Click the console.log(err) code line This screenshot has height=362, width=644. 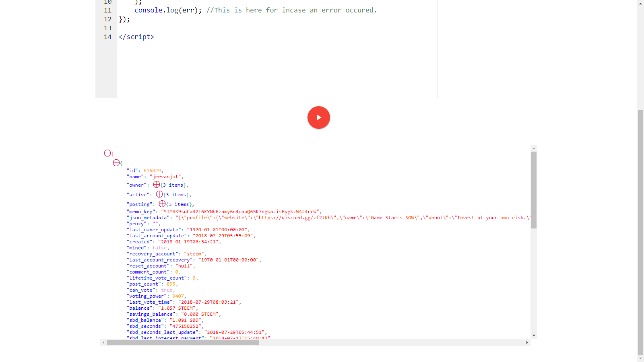[x=256, y=10]
